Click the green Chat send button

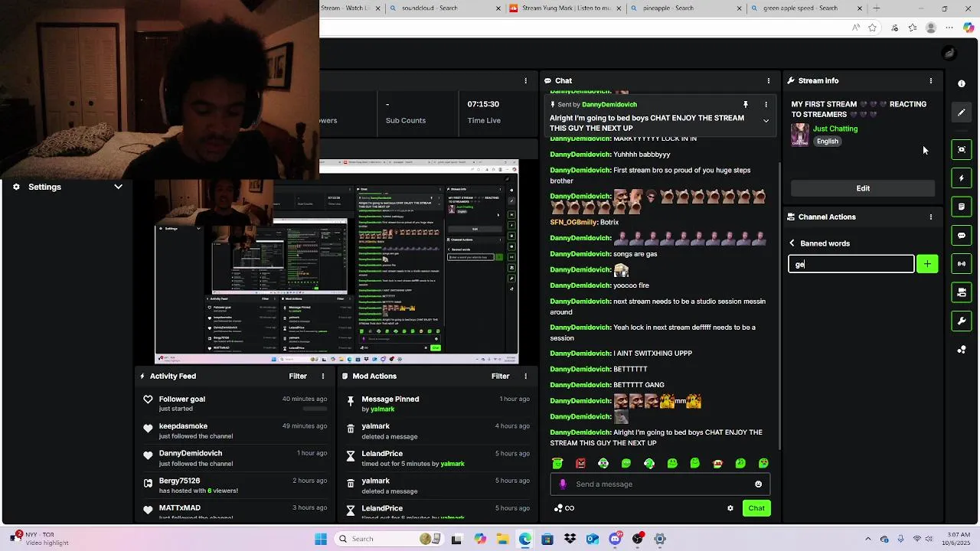(756, 508)
